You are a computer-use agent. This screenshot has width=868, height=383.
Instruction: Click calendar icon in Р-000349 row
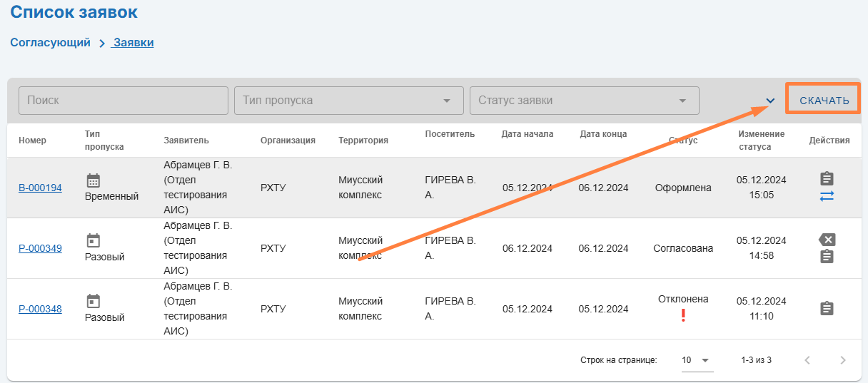click(94, 240)
